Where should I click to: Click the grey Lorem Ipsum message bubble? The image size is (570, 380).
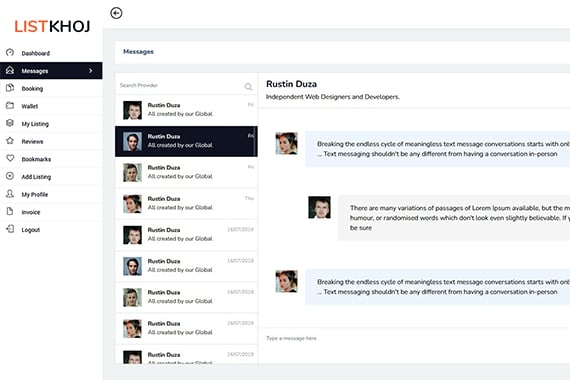[x=454, y=218]
